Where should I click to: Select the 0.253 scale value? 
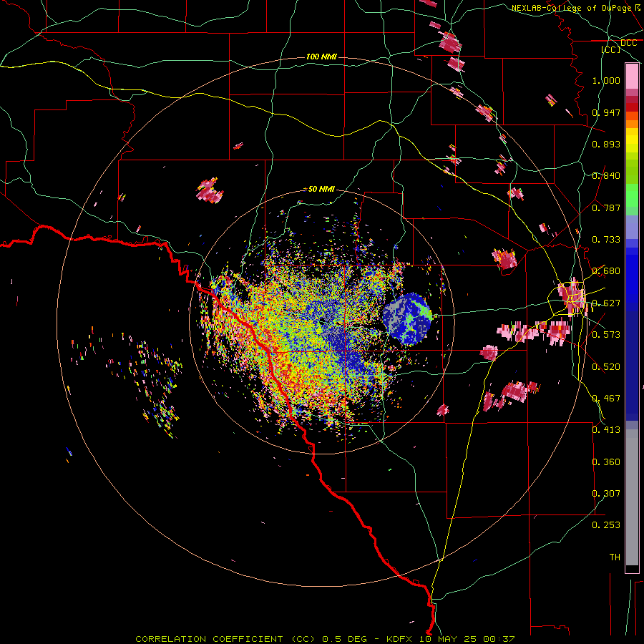click(x=606, y=525)
